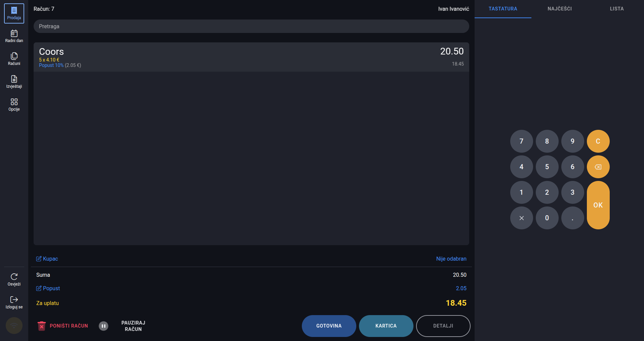Click the Wi-Fi status indicator icon
Screen dimensions: 644x341
coord(14,326)
